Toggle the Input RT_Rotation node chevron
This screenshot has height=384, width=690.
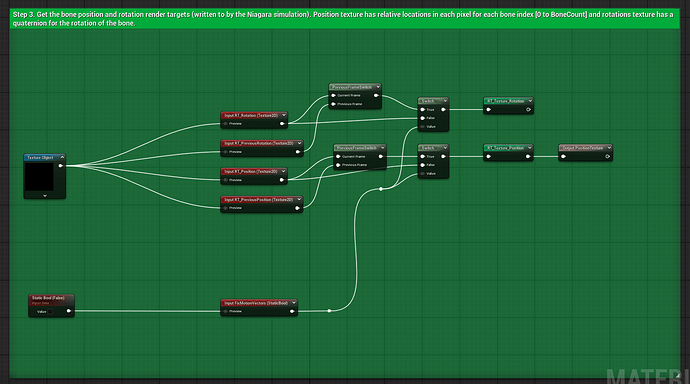283,115
